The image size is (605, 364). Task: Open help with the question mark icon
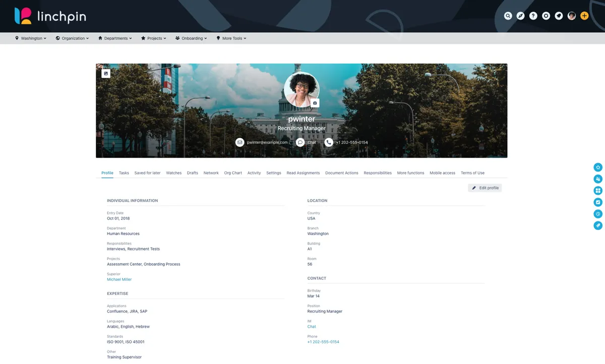[x=533, y=16]
